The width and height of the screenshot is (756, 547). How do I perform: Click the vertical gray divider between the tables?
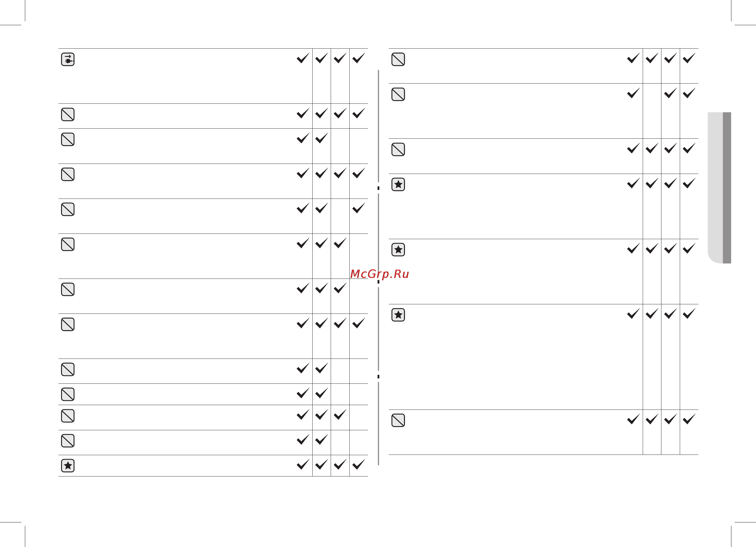[378, 127]
